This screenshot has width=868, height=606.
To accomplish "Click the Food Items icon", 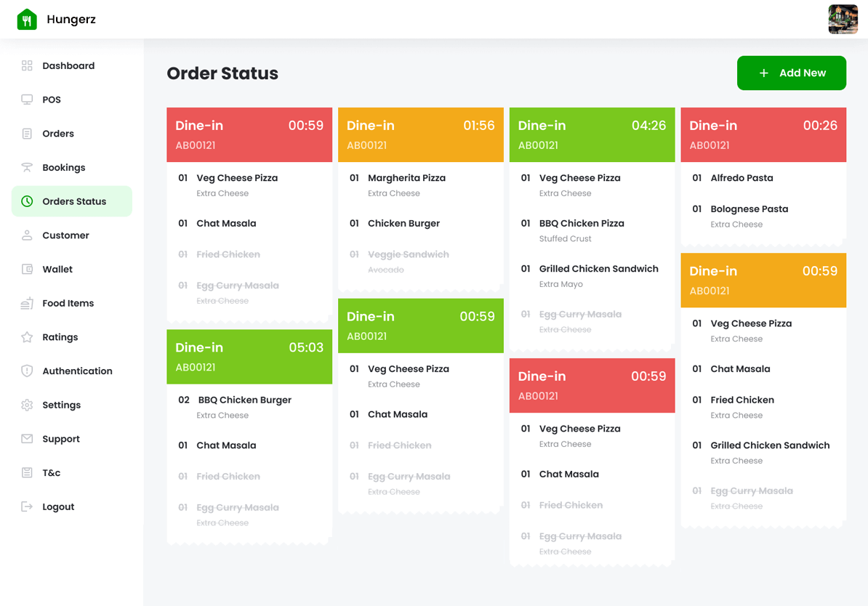I will (x=27, y=304).
